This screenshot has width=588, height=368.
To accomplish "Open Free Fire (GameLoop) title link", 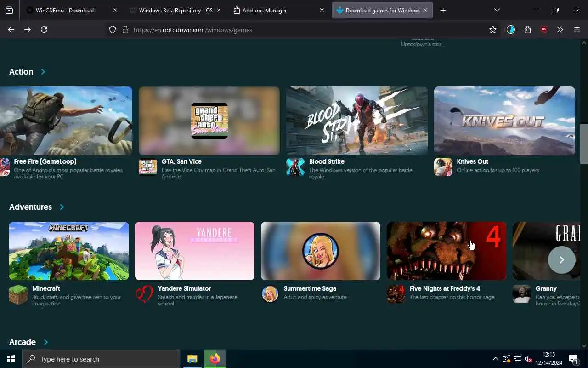I will tap(45, 161).
